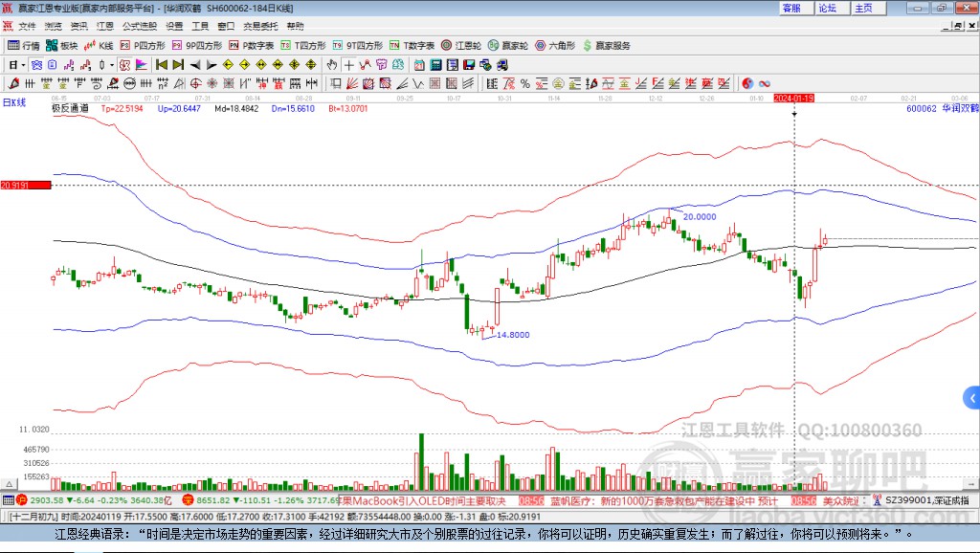
Task: Open 赢家服务 with the dollar icon
Action: click(x=606, y=46)
